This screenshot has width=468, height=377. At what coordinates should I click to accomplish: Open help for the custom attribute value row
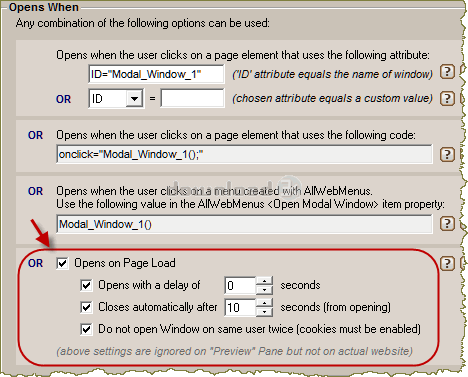tap(447, 98)
